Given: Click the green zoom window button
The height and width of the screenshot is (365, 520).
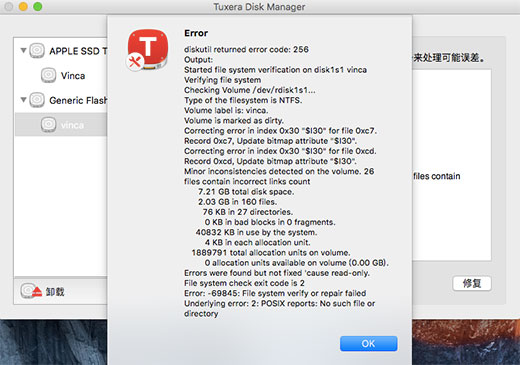Looking at the screenshot, I should 38,6.
